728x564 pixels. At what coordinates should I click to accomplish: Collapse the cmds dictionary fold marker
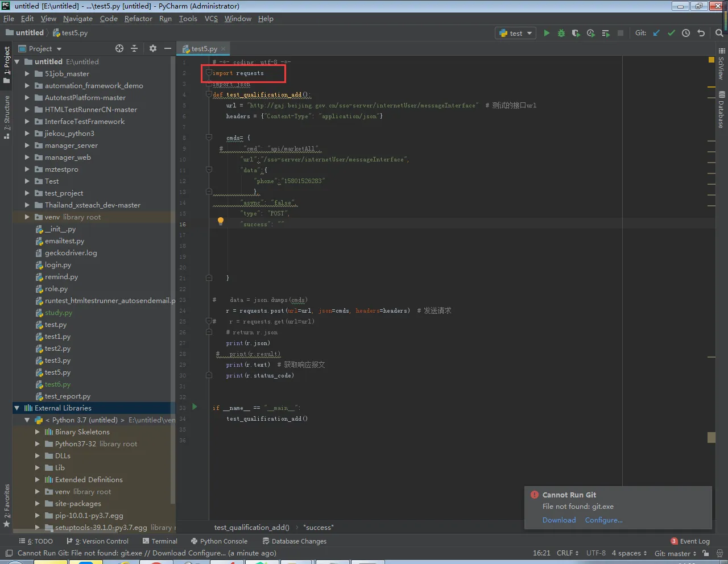coord(209,138)
